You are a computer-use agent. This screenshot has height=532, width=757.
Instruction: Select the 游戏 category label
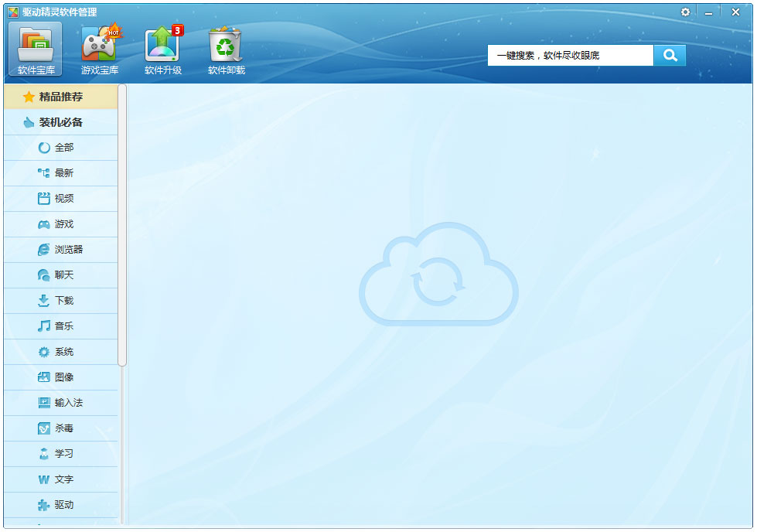click(64, 224)
